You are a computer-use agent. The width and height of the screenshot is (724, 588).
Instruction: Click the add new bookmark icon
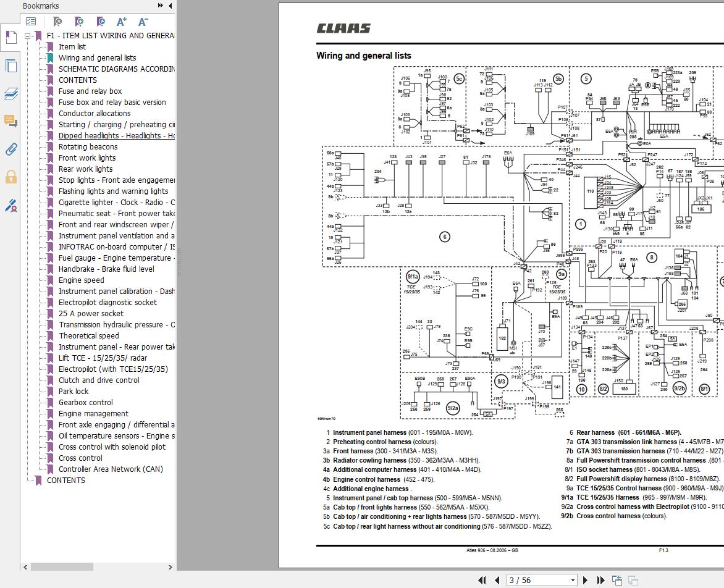pyautogui.click(x=79, y=21)
